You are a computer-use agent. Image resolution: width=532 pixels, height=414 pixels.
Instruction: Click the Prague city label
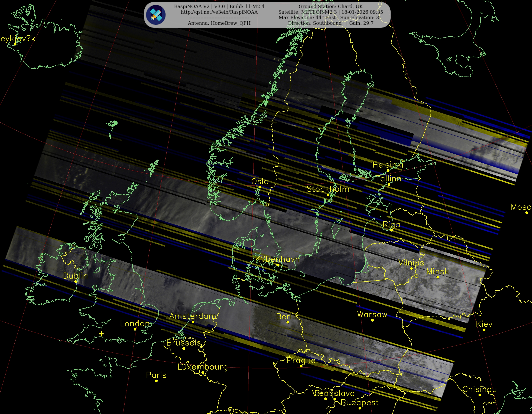click(301, 360)
